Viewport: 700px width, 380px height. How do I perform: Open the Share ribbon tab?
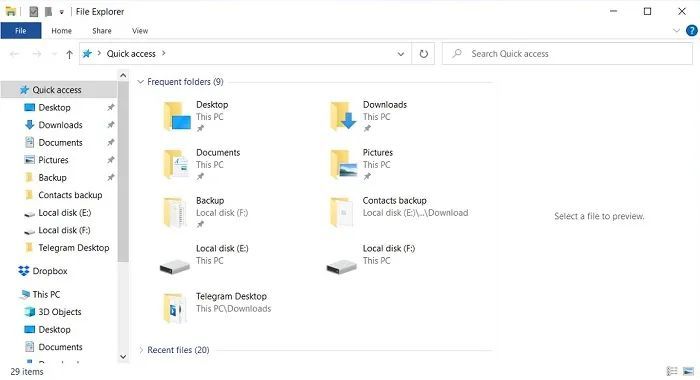102,31
